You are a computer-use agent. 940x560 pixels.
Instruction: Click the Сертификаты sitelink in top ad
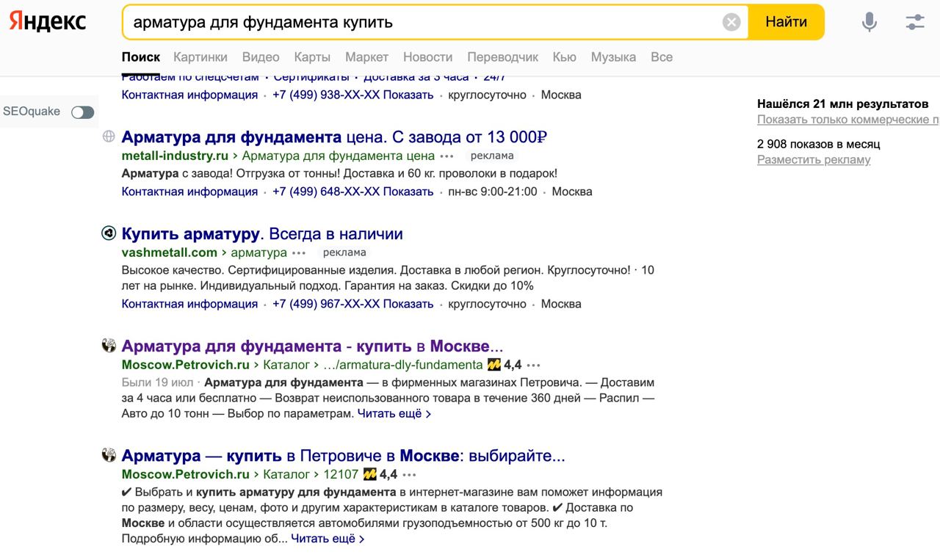click(311, 77)
